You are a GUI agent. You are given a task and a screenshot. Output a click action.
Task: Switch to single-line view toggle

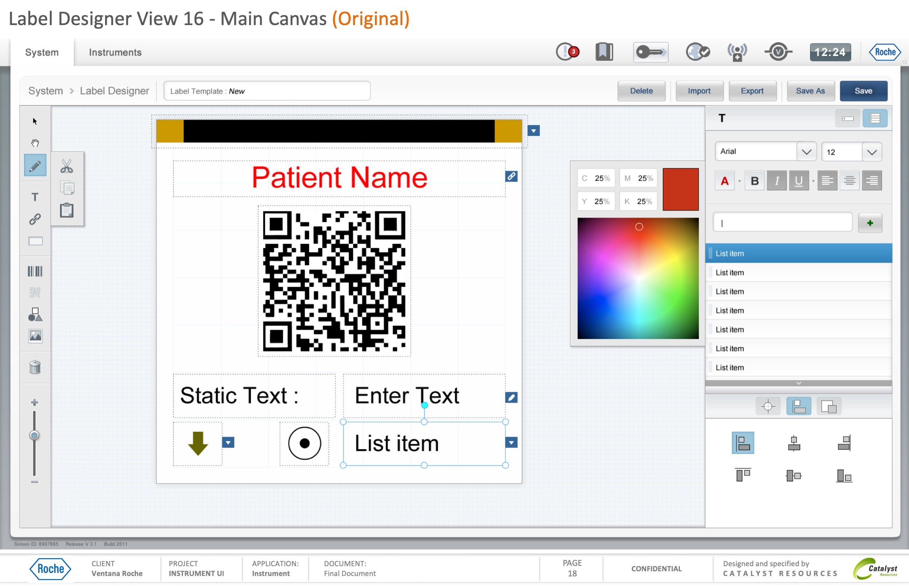click(848, 118)
